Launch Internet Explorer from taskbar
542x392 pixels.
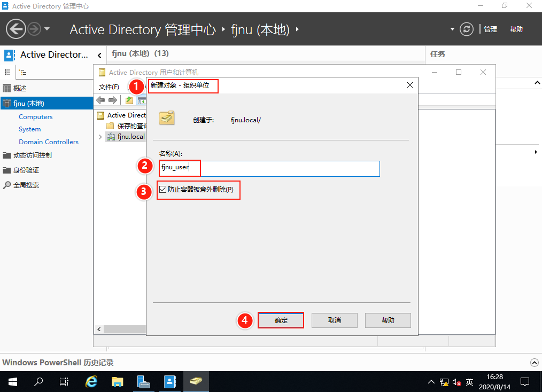pos(91,382)
